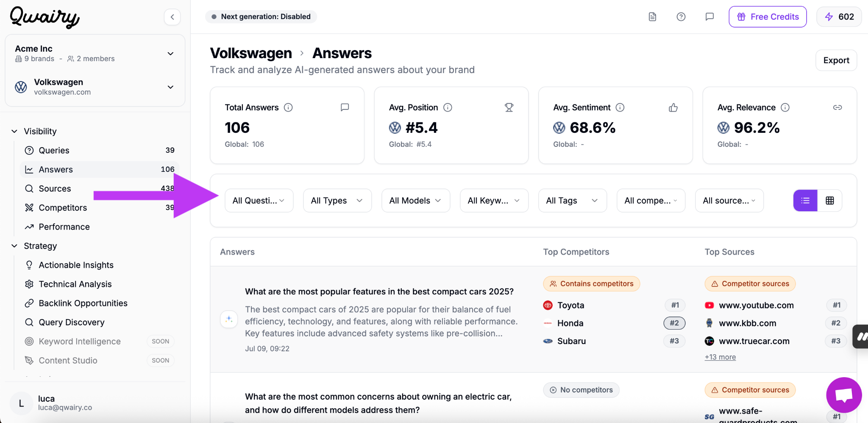Click the Actionable Insights lightbulb icon
Screen dimensions: 868x423
[x=29, y=265]
